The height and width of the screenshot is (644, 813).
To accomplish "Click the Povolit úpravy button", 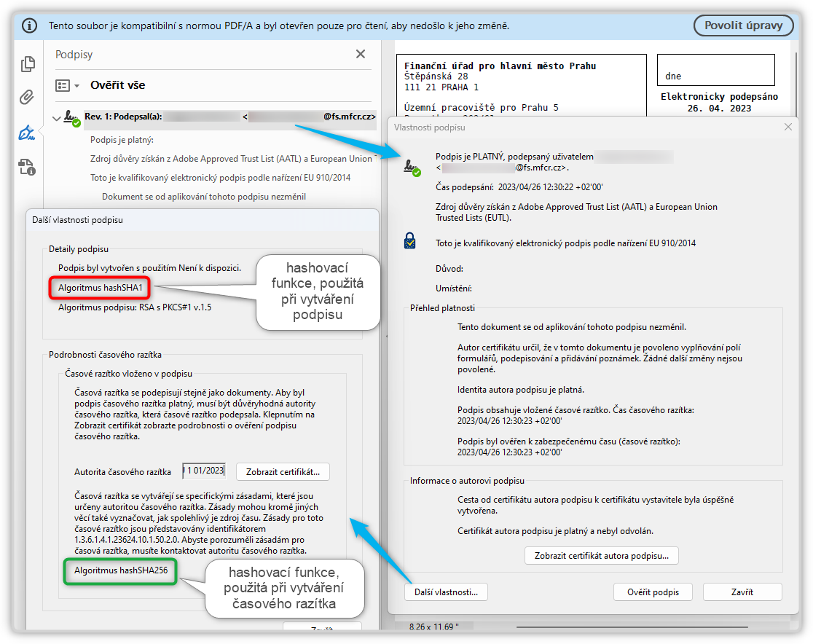I will tap(743, 25).
